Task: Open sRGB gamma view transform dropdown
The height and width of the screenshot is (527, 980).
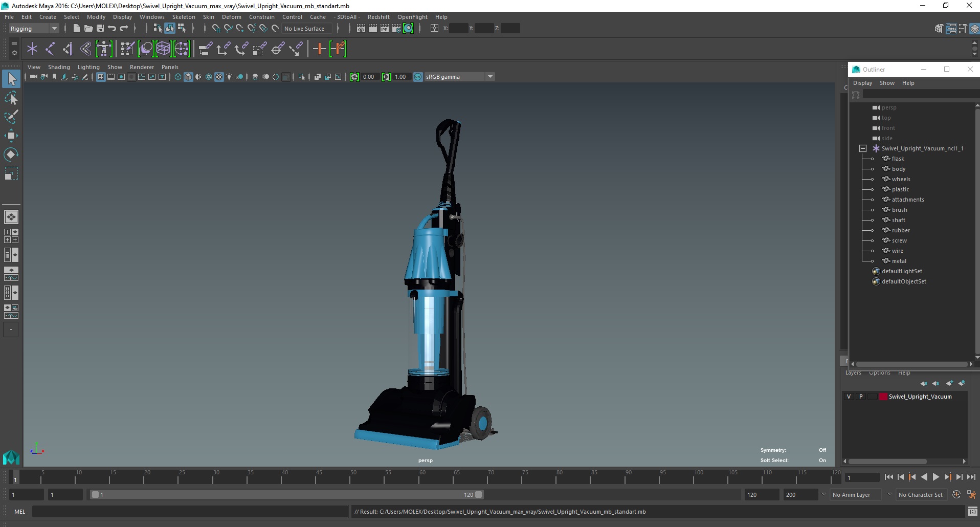Action: click(x=459, y=77)
